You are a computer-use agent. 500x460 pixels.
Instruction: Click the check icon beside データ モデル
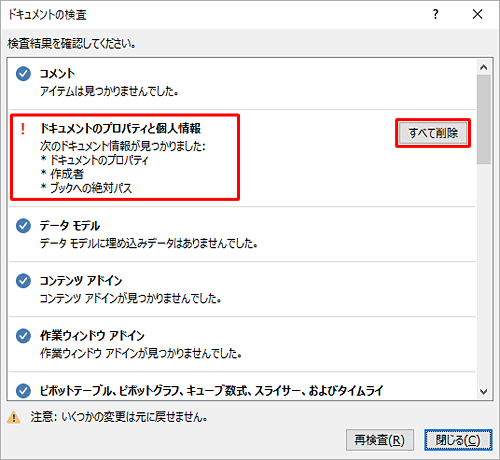pos(23,226)
